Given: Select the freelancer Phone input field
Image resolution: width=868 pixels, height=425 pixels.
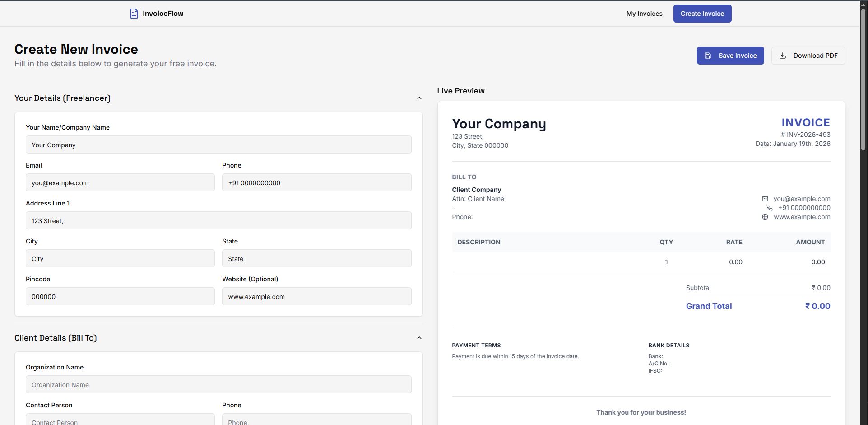Looking at the screenshot, I should [x=316, y=183].
